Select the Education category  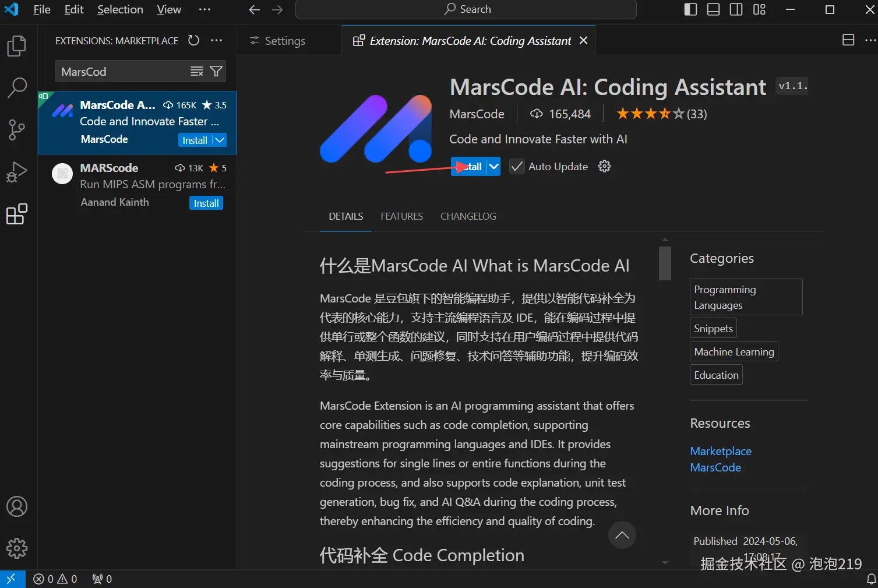point(716,375)
